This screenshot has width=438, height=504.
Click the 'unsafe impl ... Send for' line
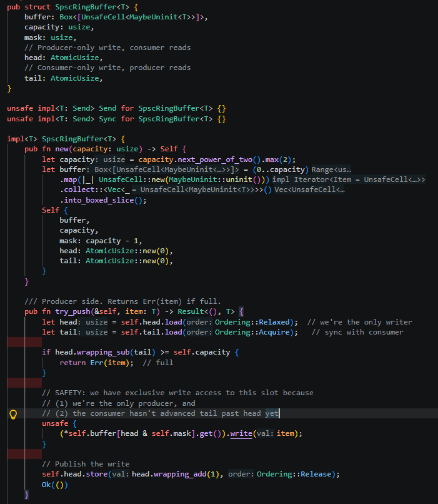pos(116,108)
